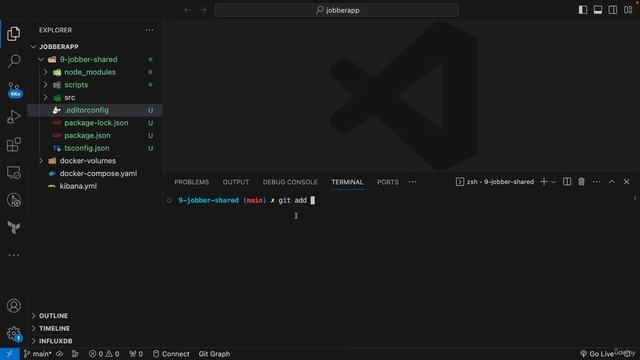Expand the scripts folder
Image resolution: width=640 pixels, height=360 pixels.
[x=45, y=85]
